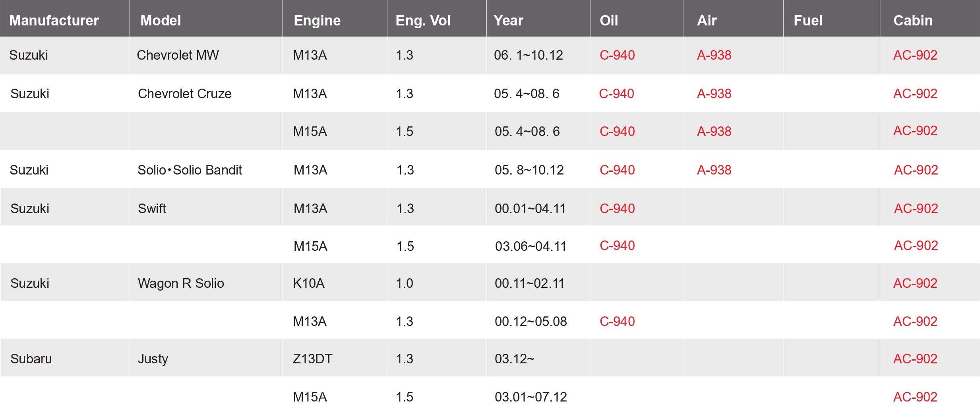Click the year 00.11~02.11 cell
980x417 pixels.
529,283
